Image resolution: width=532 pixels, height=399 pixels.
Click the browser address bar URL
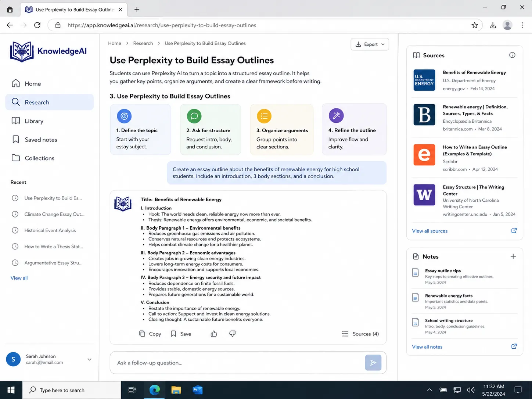point(162,25)
